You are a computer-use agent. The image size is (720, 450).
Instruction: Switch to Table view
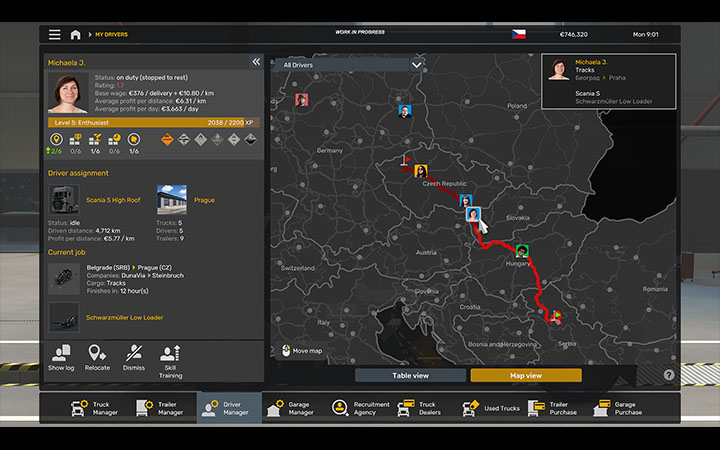pyautogui.click(x=410, y=376)
